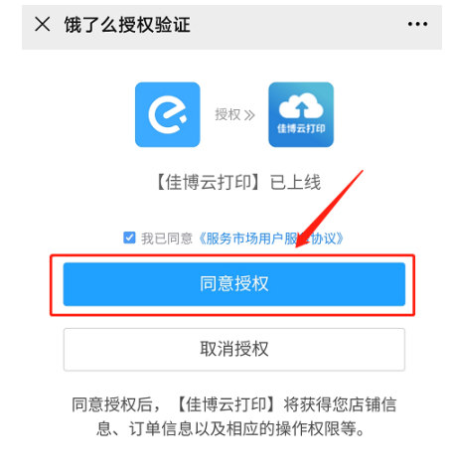Click the note line mentioning 订单信息

(x=231, y=429)
